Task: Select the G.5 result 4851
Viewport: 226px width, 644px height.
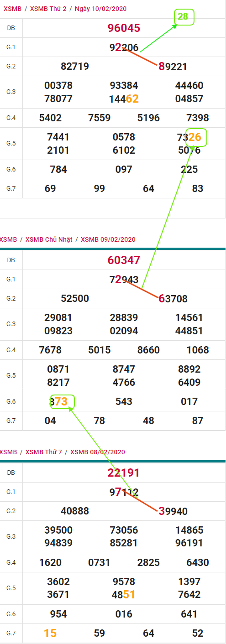Action: pos(124,595)
